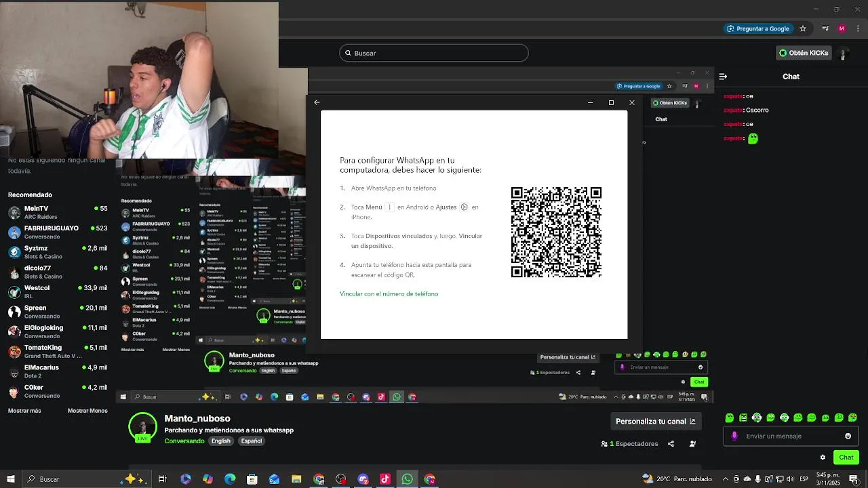The width and height of the screenshot is (868, 488).
Task: Click Vincular con el número de teléfono link
Action: 389,294
